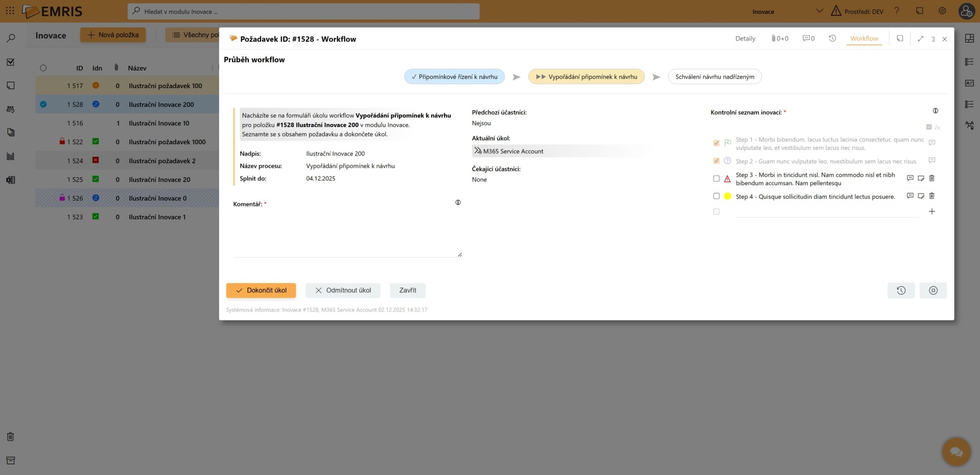Expand the Inovace module dropdown chevron
The width and height of the screenshot is (980, 475).
point(819,11)
